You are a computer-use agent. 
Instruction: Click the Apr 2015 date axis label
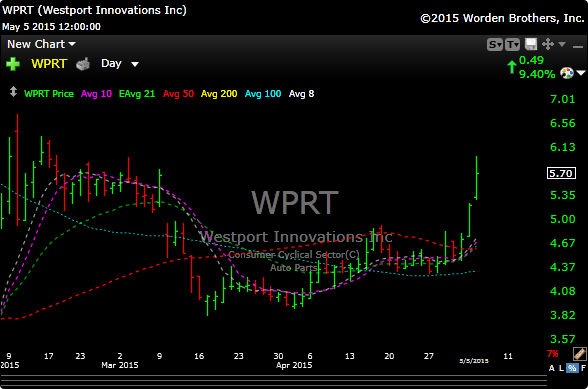[x=294, y=365]
